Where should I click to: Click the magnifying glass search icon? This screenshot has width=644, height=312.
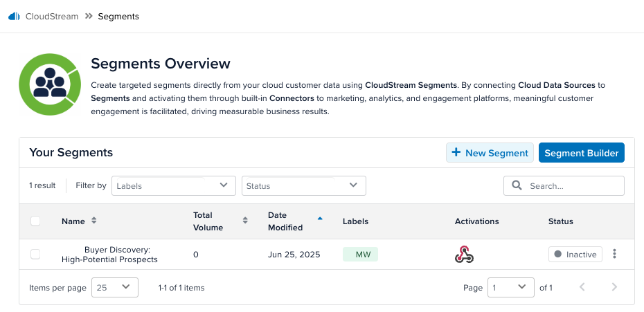click(517, 185)
